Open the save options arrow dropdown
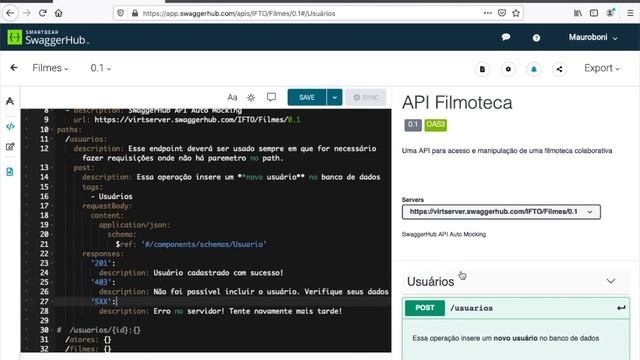This screenshot has width=640, height=360. tap(334, 97)
